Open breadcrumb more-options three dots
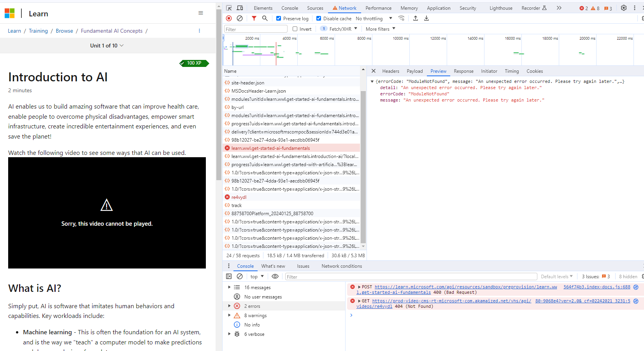644x351 pixels. (x=199, y=31)
